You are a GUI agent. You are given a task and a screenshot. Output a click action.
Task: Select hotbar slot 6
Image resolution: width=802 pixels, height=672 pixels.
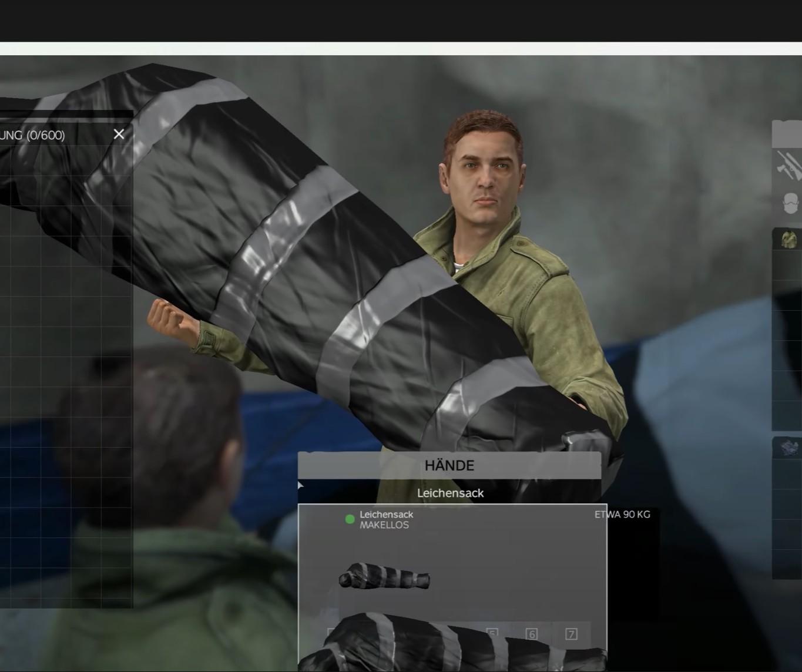click(x=532, y=634)
